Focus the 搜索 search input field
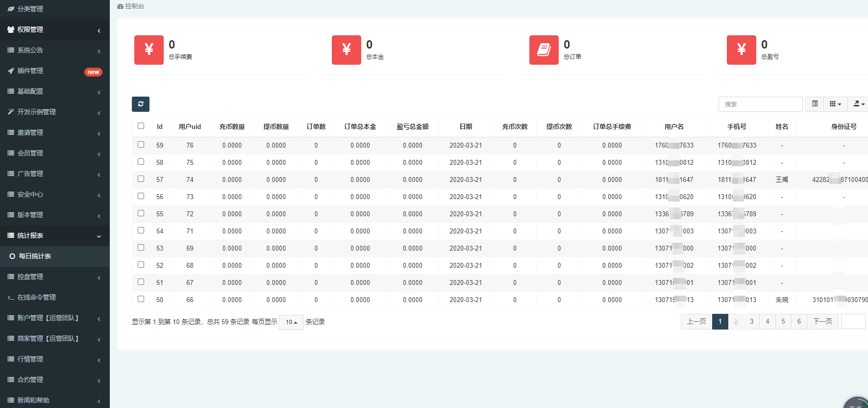This screenshot has width=868, height=408. (760, 104)
